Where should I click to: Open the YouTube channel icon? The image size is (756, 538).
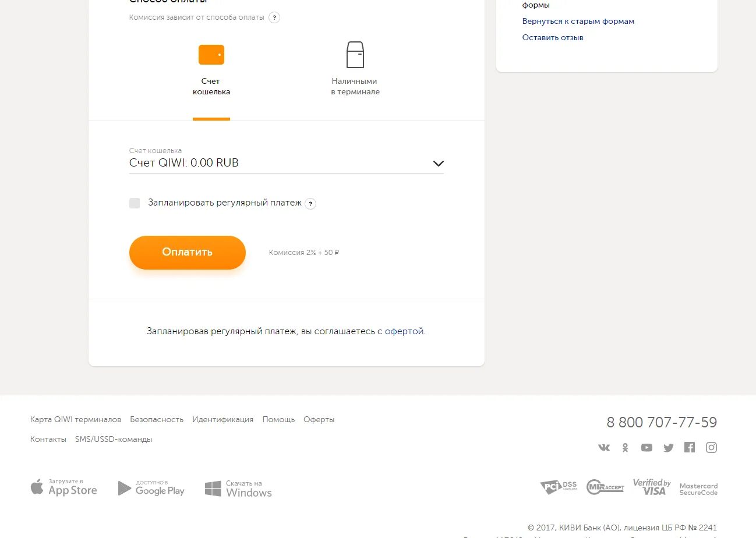(647, 448)
